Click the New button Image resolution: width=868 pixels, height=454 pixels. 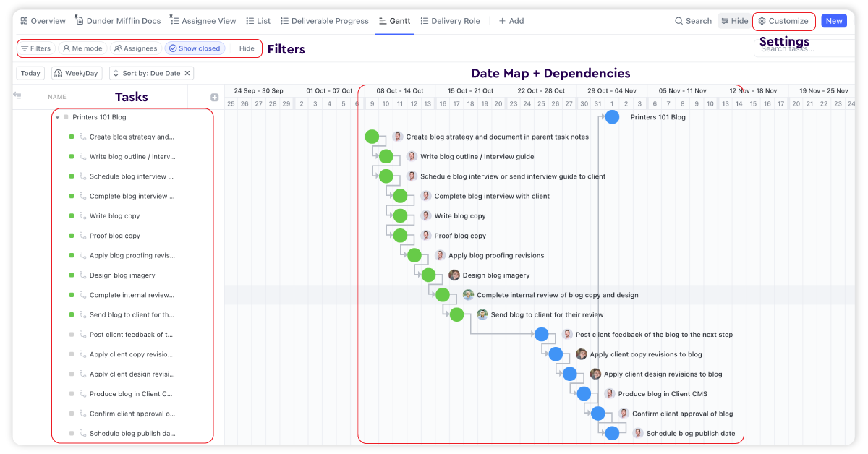tap(833, 21)
